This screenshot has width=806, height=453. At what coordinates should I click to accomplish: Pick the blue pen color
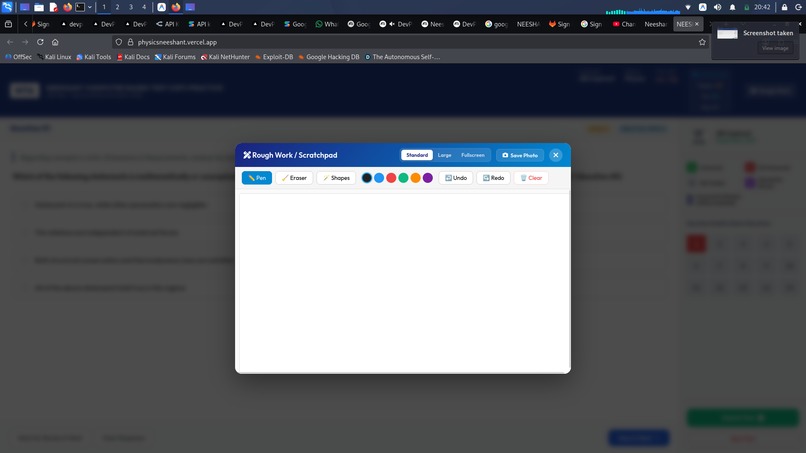click(x=379, y=178)
